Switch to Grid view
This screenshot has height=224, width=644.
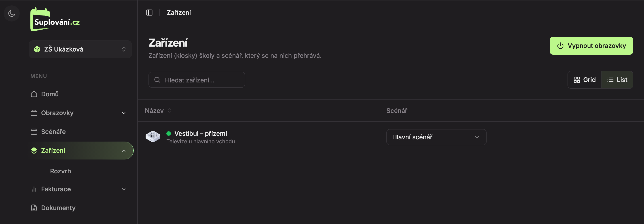[585, 80]
